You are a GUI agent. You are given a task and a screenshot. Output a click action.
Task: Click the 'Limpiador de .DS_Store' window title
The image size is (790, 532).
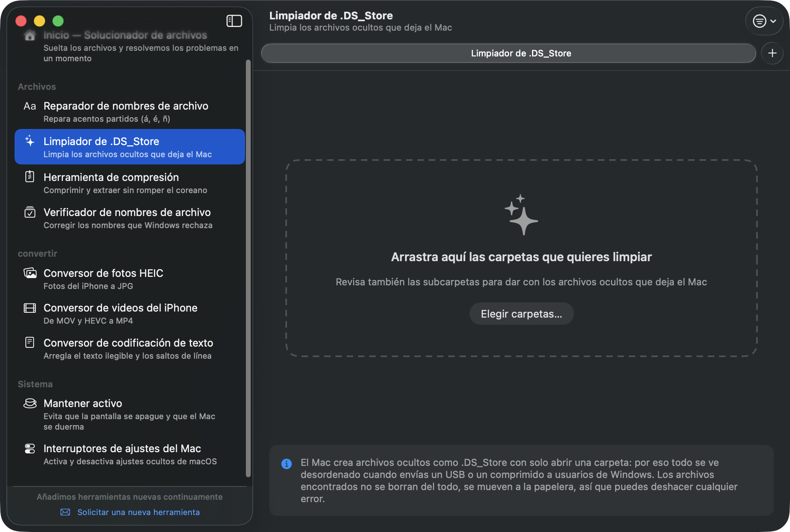(331, 15)
